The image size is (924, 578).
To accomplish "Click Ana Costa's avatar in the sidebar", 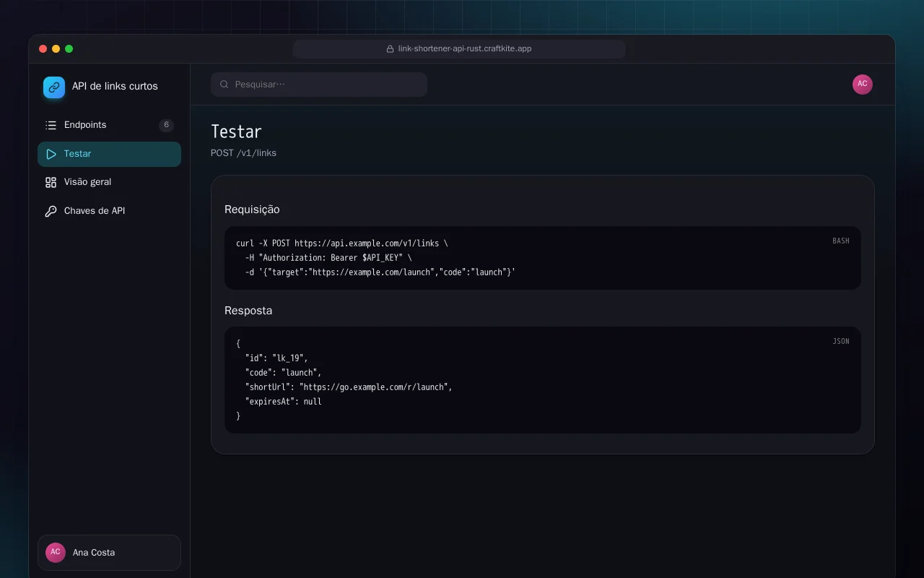I will tap(56, 553).
